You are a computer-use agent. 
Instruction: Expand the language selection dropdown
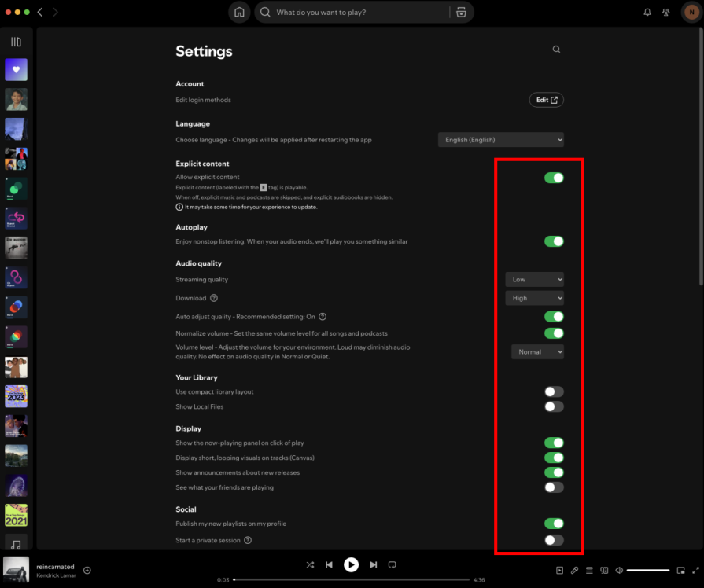[500, 140]
